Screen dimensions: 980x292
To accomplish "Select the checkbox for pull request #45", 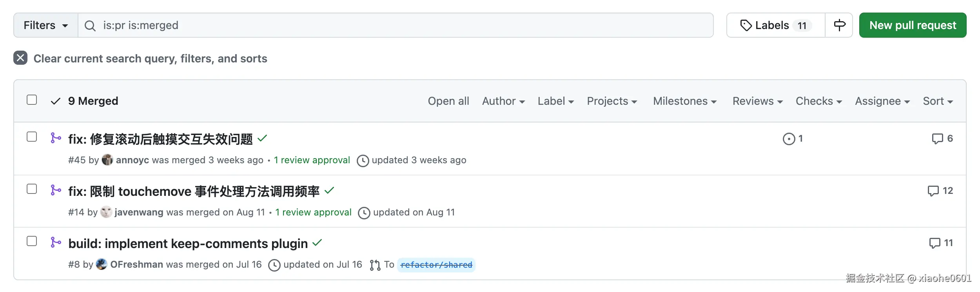I will (x=32, y=137).
